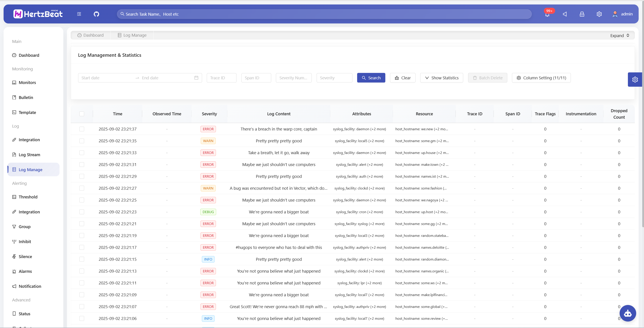Image resolution: width=644 pixels, height=328 pixels.
Task: Click Expand toggle at tab bar right
Action: [620, 36]
